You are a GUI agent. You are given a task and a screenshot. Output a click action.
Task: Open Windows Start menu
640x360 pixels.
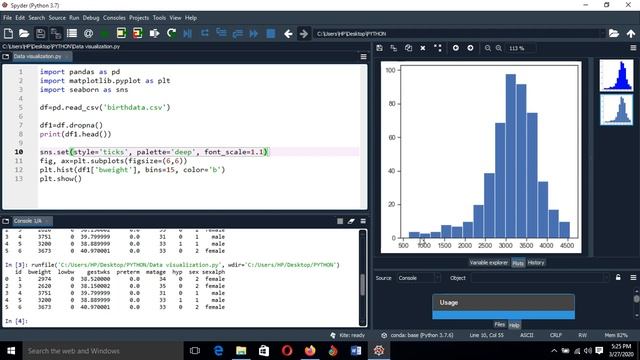[x=11, y=351]
